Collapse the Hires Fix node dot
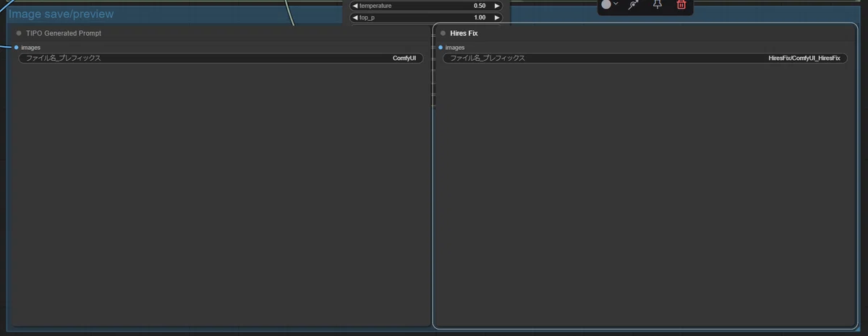This screenshot has height=336, width=868. (443, 33)
